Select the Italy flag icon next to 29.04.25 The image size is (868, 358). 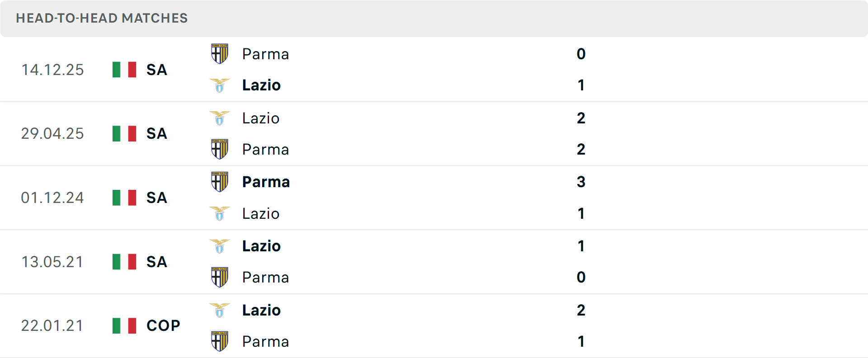click(x=124, y=134)
